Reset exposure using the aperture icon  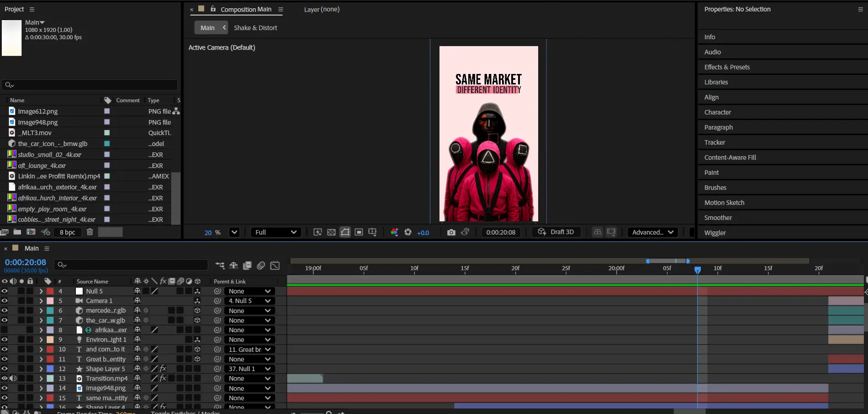pos(408,232)
